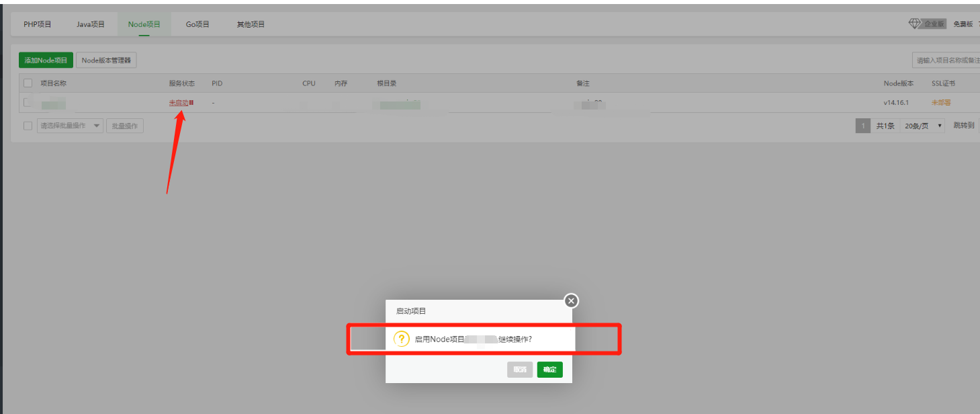The image size is (980, 414).
Task: Click the 共1条 total count text
Action: click(x=885, y=126)
